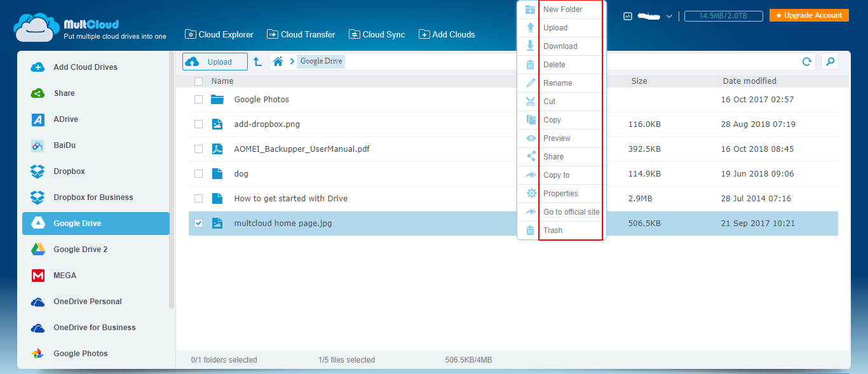
Task: Click the home icon in breadcrumb
Action: coord(278,62)
